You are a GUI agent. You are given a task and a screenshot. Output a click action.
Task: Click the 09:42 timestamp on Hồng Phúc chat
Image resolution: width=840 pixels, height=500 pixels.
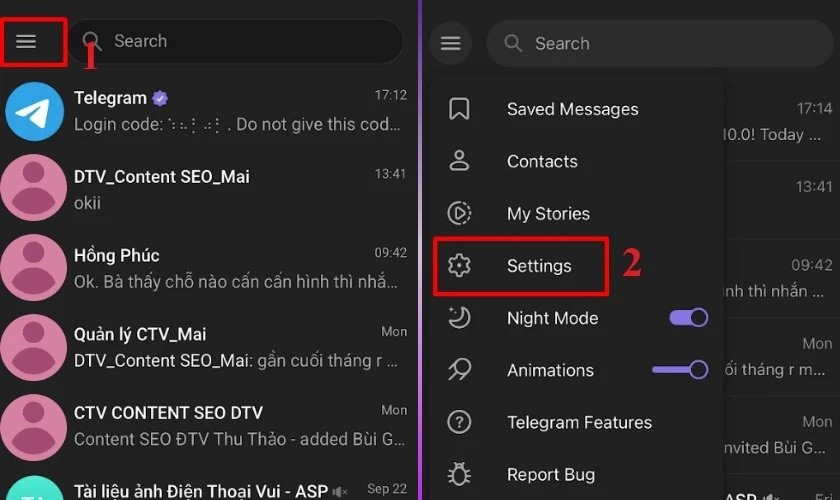coord(391,253)
